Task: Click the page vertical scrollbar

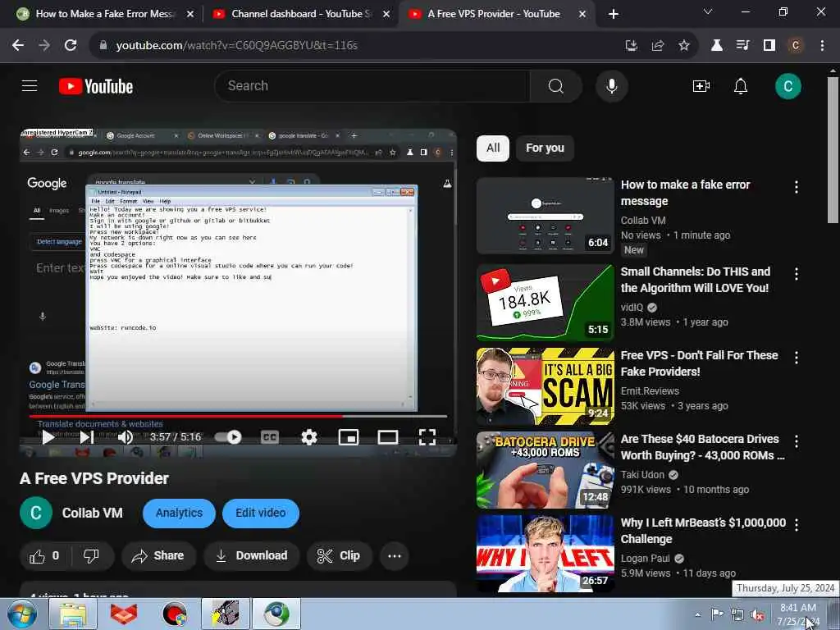Action: tap(833, 149)
